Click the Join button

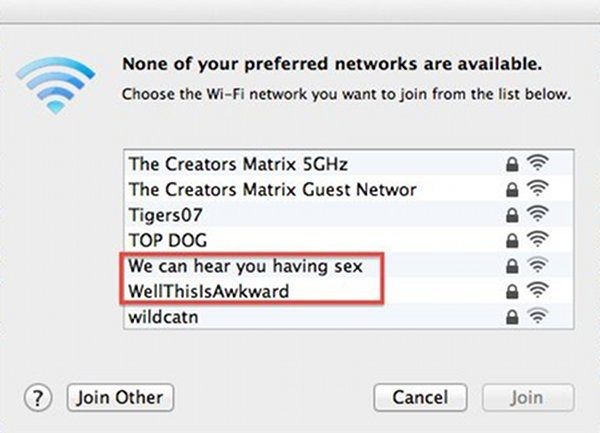pos(528,397)
